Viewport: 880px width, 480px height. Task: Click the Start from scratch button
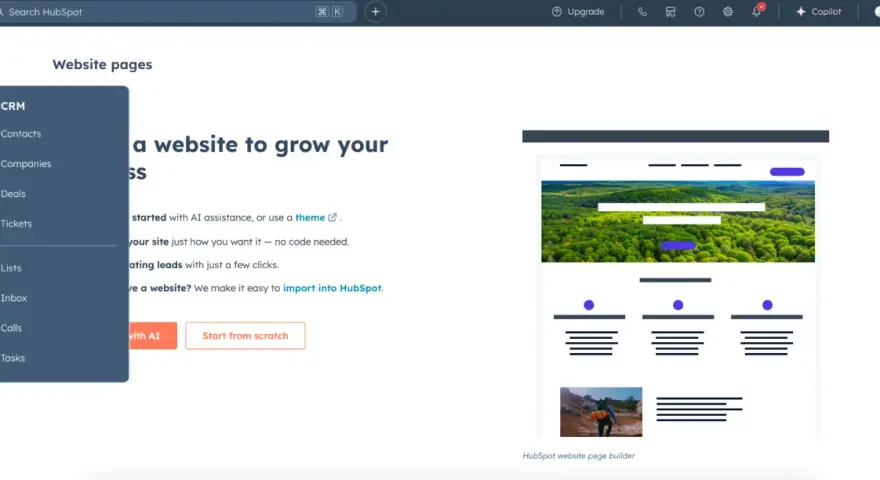[x=245, y=336]
